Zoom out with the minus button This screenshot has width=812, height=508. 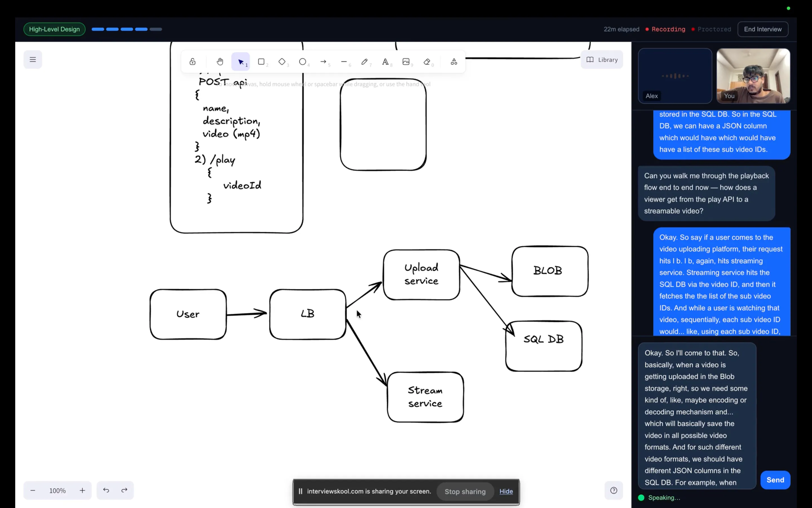[x=32, y=491]
